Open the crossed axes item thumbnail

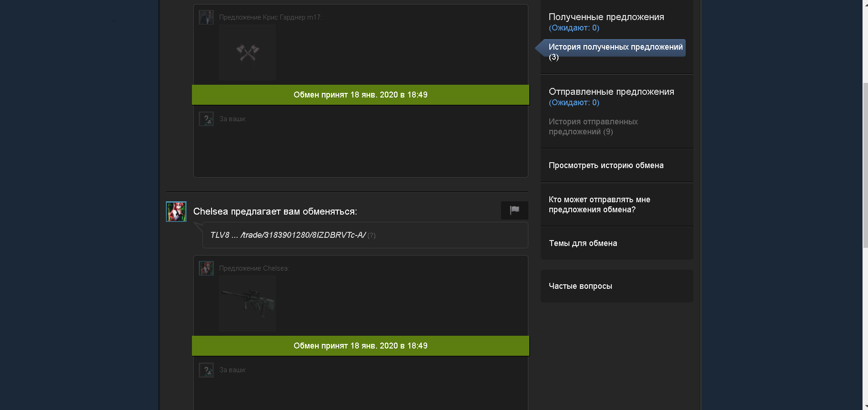[247, 52]
